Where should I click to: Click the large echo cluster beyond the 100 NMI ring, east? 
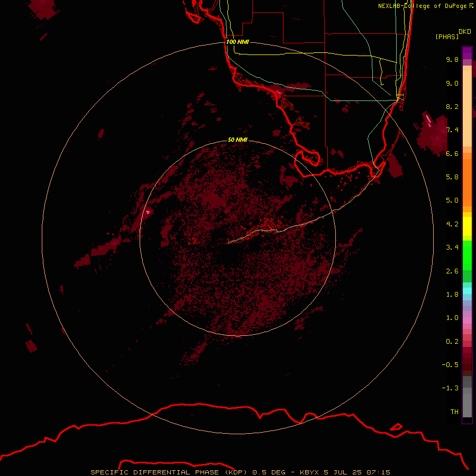click(433, 134)
